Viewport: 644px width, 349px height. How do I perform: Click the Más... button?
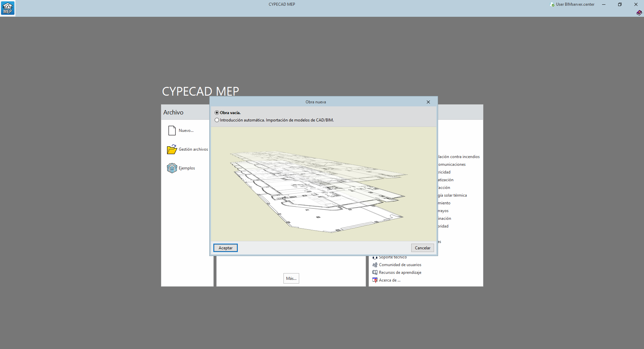point(291,279)
